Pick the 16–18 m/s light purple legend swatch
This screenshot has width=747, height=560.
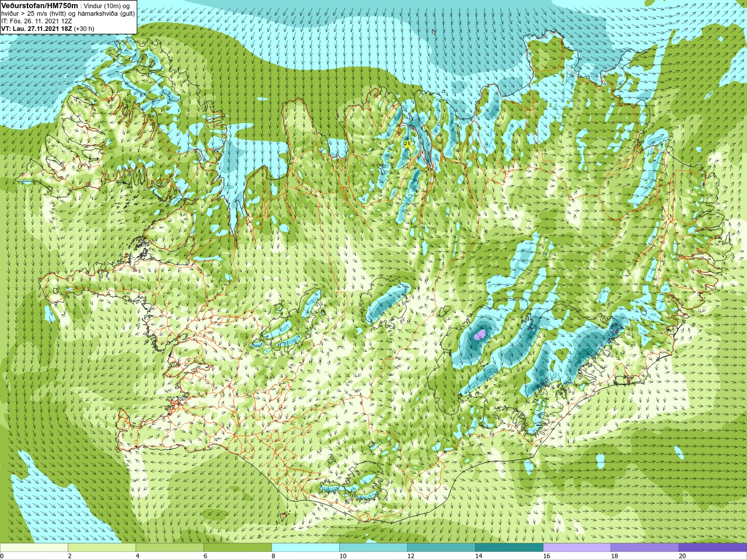(x=577, y=548)
